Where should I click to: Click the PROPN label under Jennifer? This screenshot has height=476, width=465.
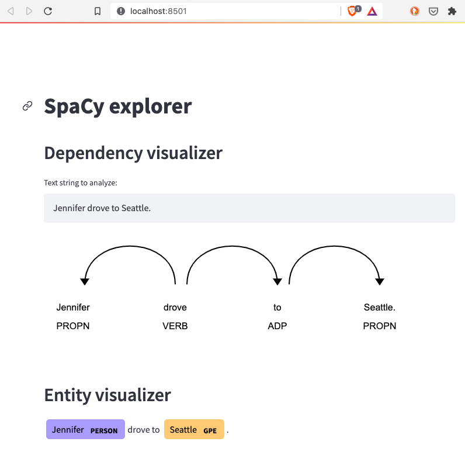[x=72, y=326]
